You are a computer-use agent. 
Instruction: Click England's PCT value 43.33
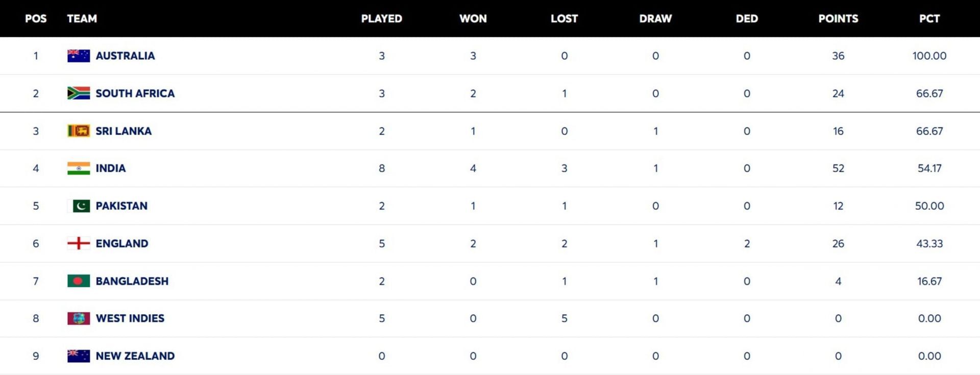tap(929, 244)
